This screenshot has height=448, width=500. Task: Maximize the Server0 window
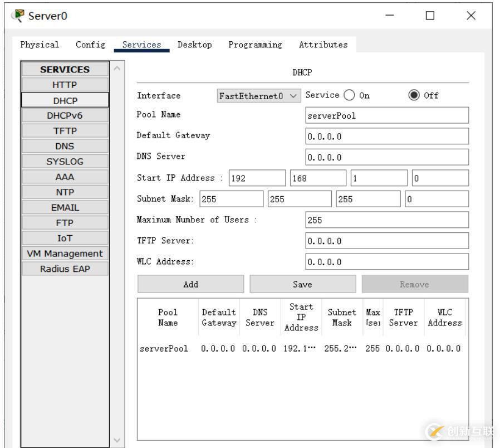tap(430, 16)
